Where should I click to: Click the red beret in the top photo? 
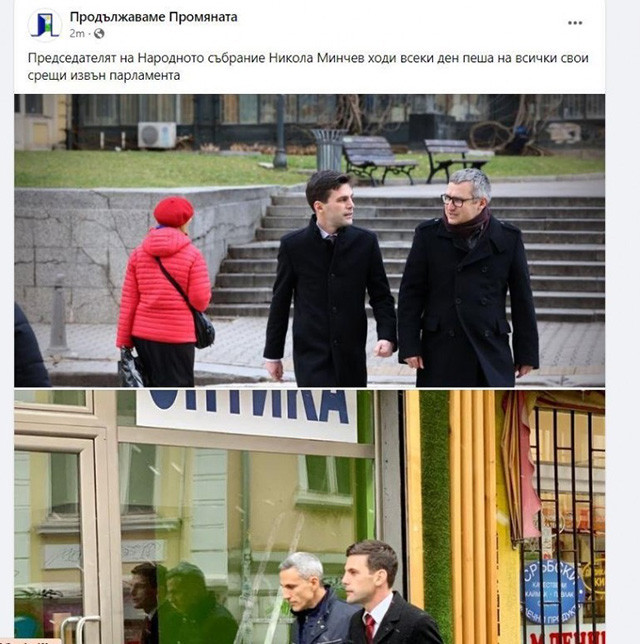tap(173, 211)
